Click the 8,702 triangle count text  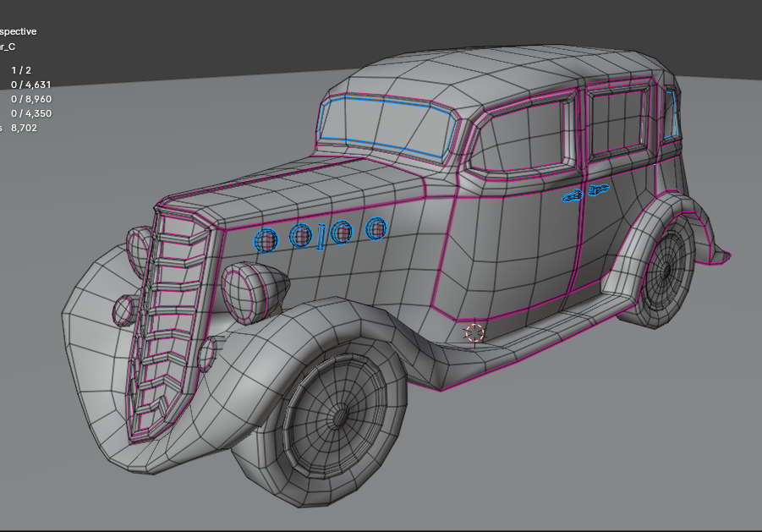[x=24, y=128]
